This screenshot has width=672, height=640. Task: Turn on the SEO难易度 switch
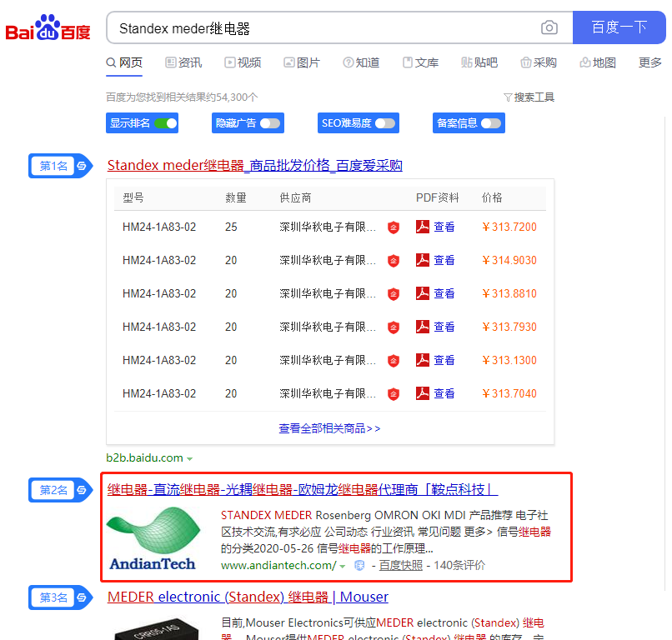[385, 123]
